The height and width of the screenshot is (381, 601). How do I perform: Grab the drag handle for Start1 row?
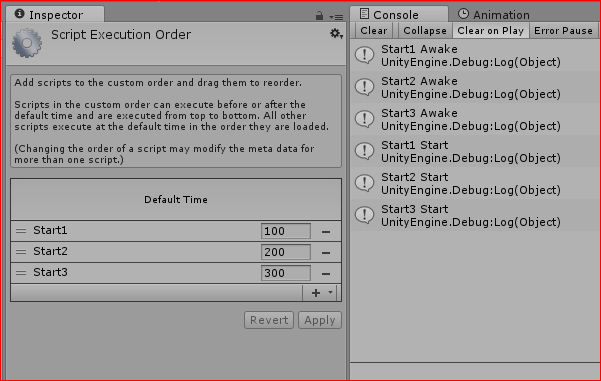point(21,231)
